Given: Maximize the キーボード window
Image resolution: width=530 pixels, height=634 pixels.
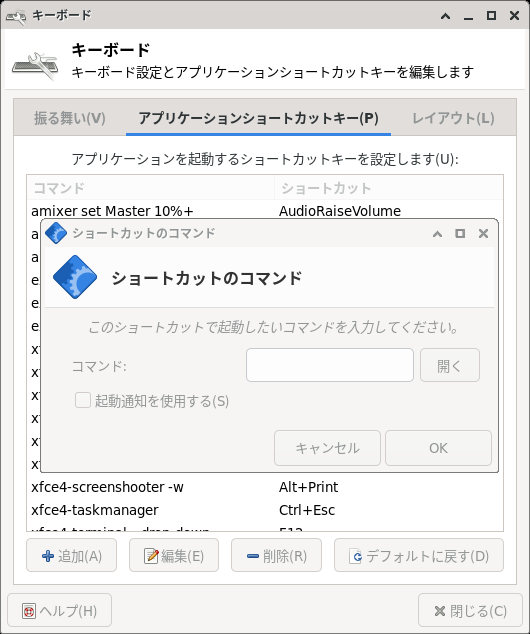Looking at the screenshot, I should (492, 16).
